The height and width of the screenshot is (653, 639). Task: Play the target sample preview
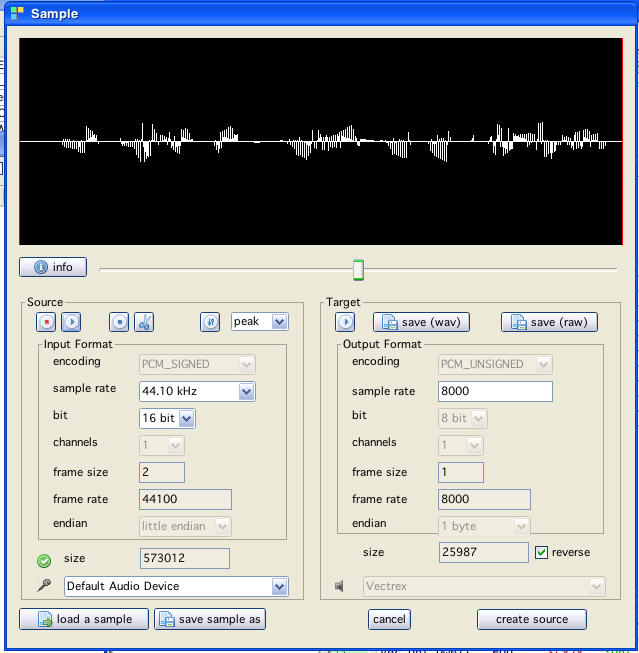346,322
